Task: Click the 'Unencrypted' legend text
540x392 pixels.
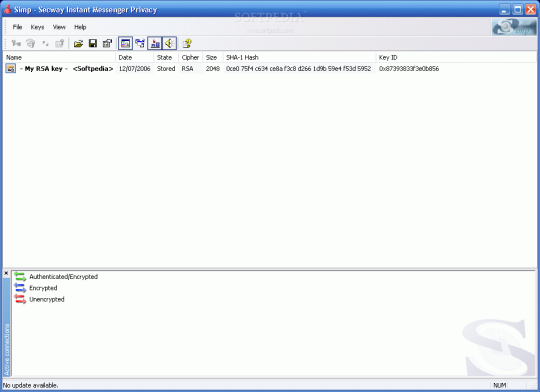Action: [47, 299]
